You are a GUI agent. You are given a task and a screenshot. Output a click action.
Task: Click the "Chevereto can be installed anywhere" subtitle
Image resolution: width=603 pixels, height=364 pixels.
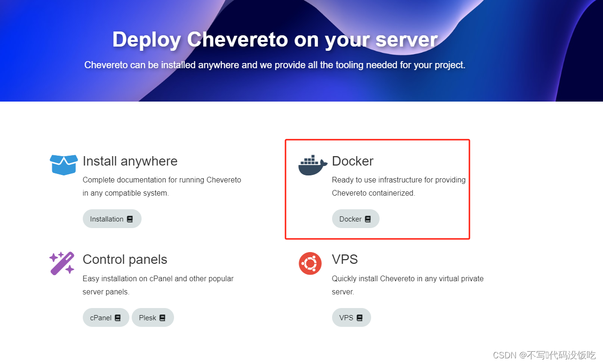275,65
